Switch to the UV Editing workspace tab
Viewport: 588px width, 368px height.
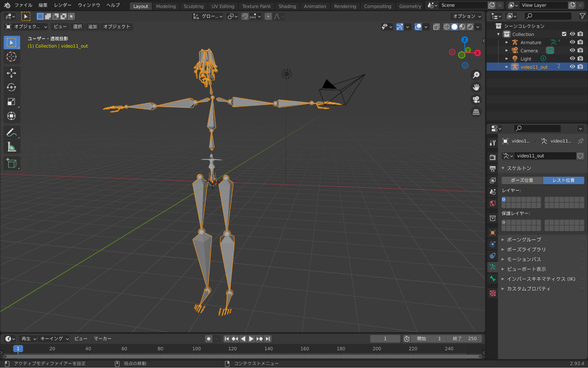[223, 6]
